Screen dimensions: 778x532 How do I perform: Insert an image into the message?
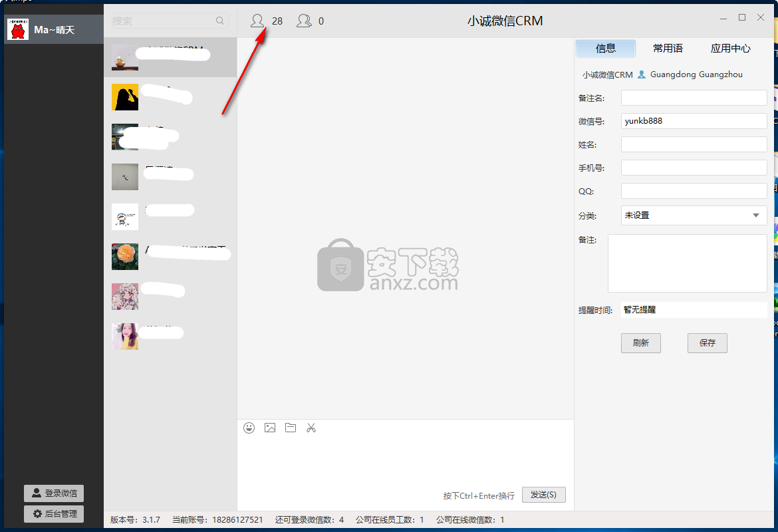(270, 428)
